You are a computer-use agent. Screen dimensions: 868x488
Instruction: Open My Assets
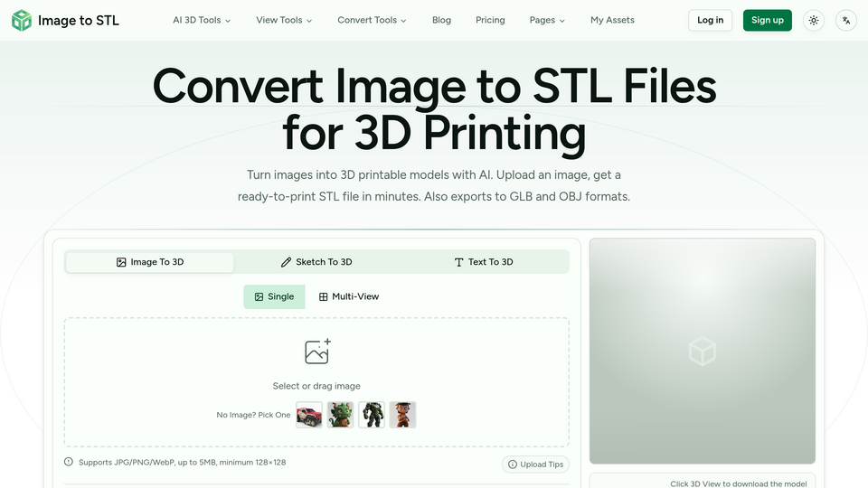(612, 20)
